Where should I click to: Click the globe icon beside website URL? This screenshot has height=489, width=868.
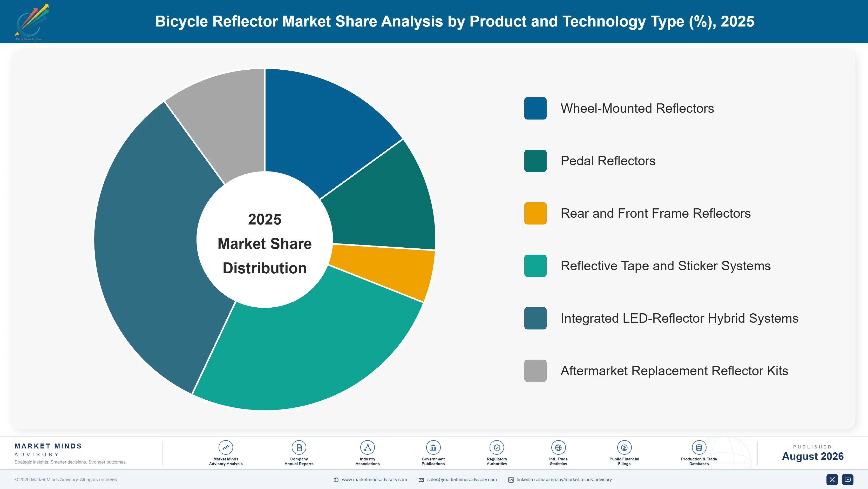coord(336,480)
